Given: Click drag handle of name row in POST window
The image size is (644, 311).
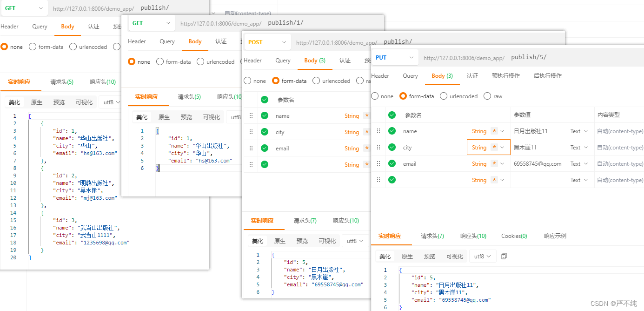Looking at the screenshot, I should [x=251, y=116].
